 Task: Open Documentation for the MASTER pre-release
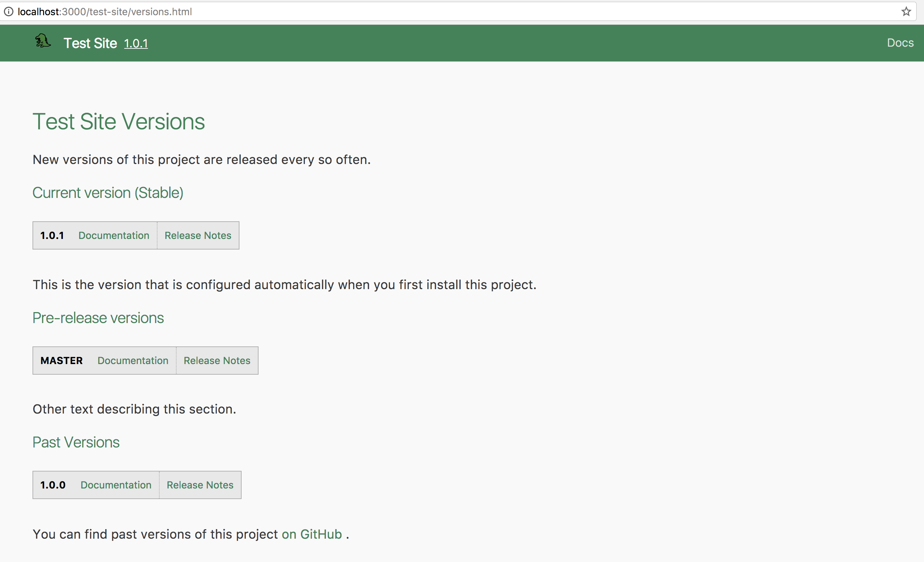click(x=133, y=360)
